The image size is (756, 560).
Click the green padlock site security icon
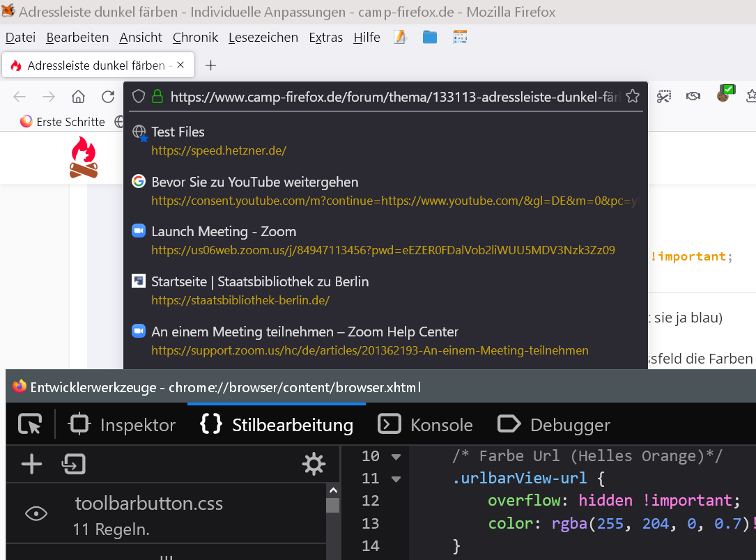click(x=157, y=97)
